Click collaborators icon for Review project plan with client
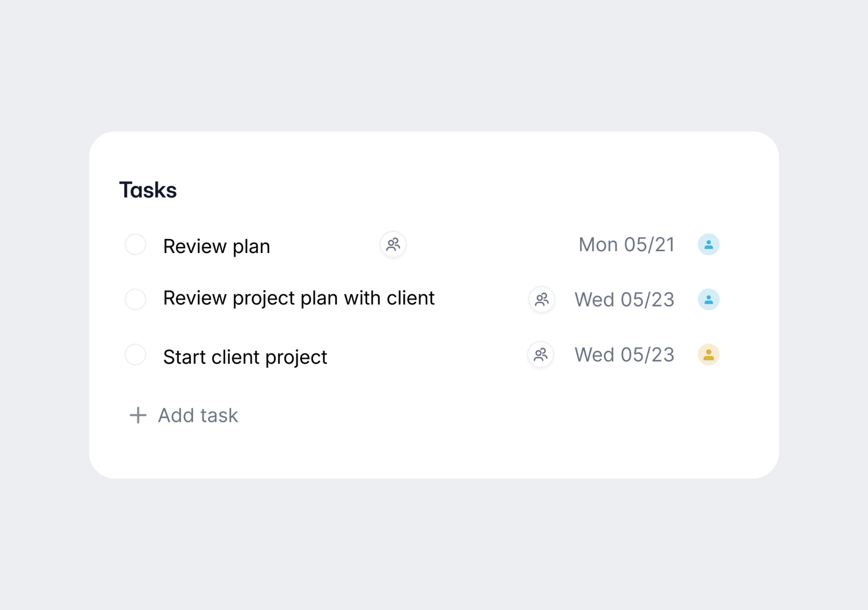This screenshot has height=610, width=868. [x=542, y=299]
